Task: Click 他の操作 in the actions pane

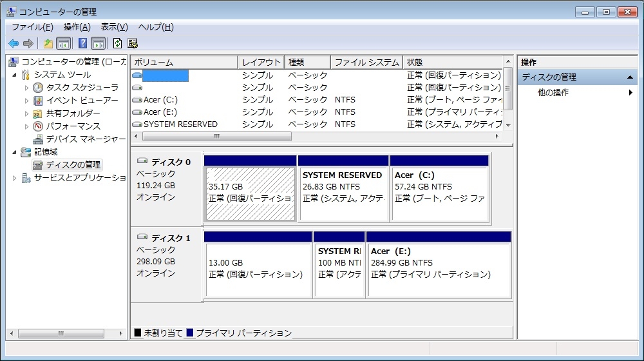Action: [553, 93]
